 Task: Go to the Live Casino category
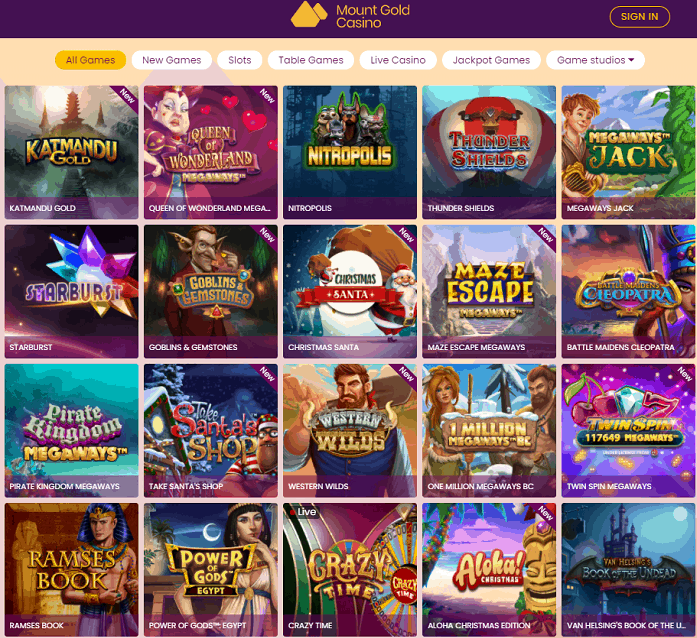coord(398,60)
